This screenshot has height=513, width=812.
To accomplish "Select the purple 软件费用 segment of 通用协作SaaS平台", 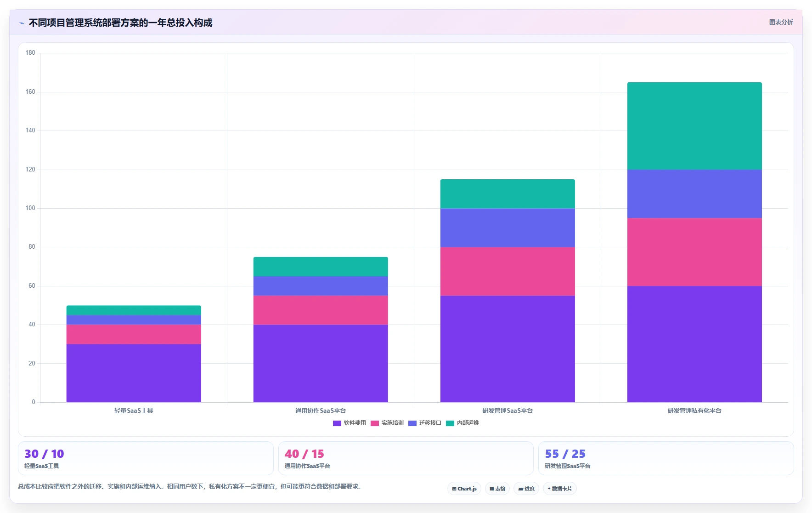I will (321, 364).
